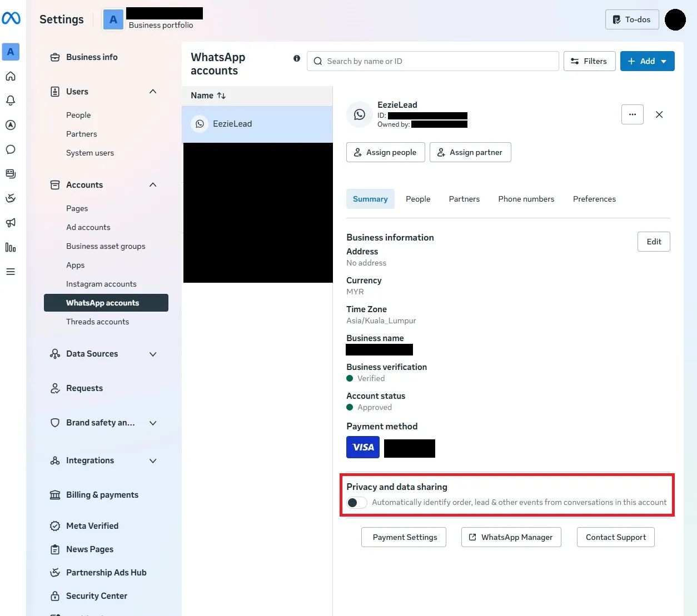Click the handshake icon in left rail
This screenshot has height=616, width=697.
tap(11, 198)
